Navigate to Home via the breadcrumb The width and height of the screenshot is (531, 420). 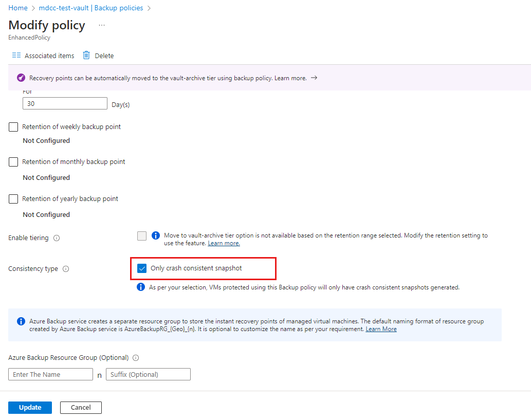click(18, 8)
